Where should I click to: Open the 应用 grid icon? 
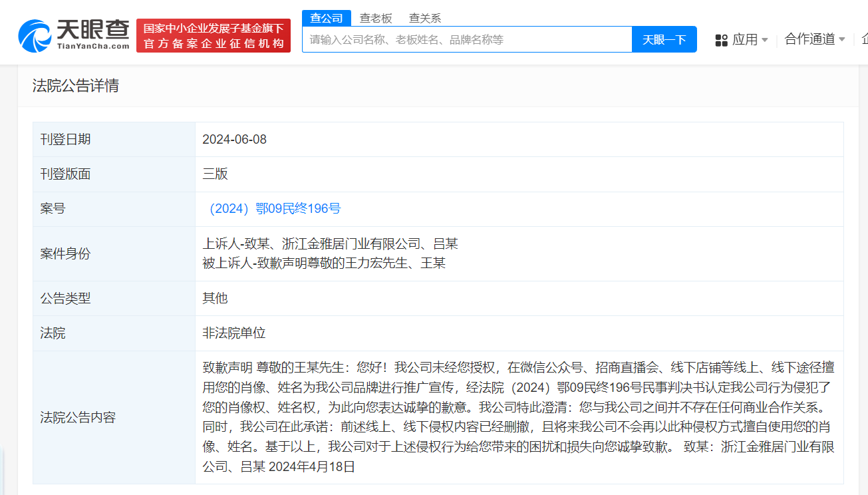click(x=722, y=41)
